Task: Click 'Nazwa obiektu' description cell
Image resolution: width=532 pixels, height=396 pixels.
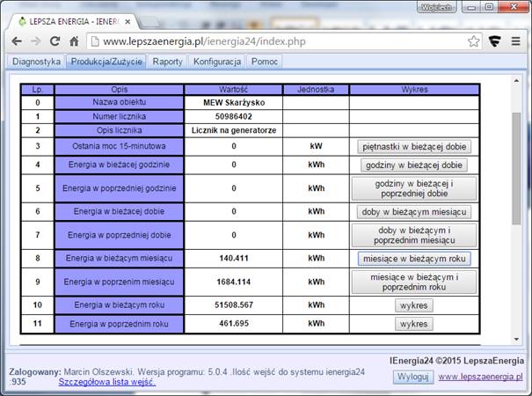Action: coord(119,103)
